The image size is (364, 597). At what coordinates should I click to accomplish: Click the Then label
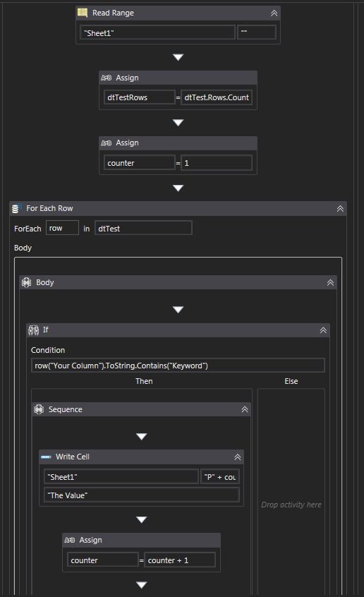coord(144,381)
